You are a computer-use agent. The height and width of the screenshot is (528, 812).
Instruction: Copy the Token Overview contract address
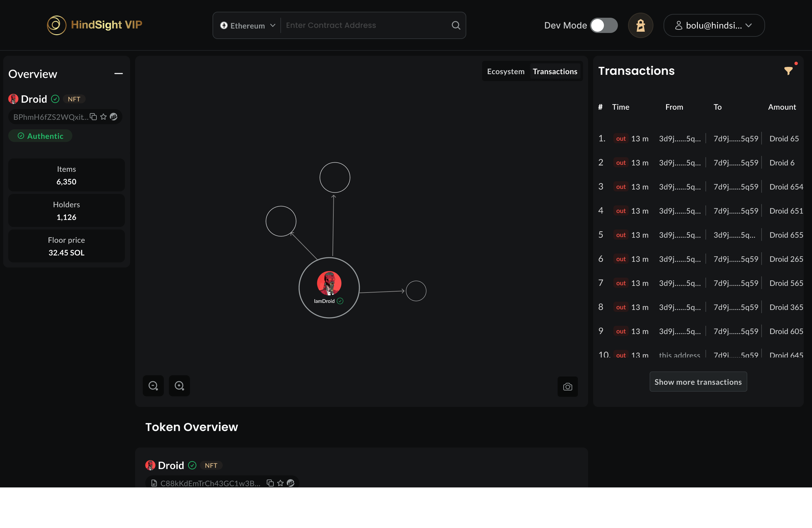270,483
